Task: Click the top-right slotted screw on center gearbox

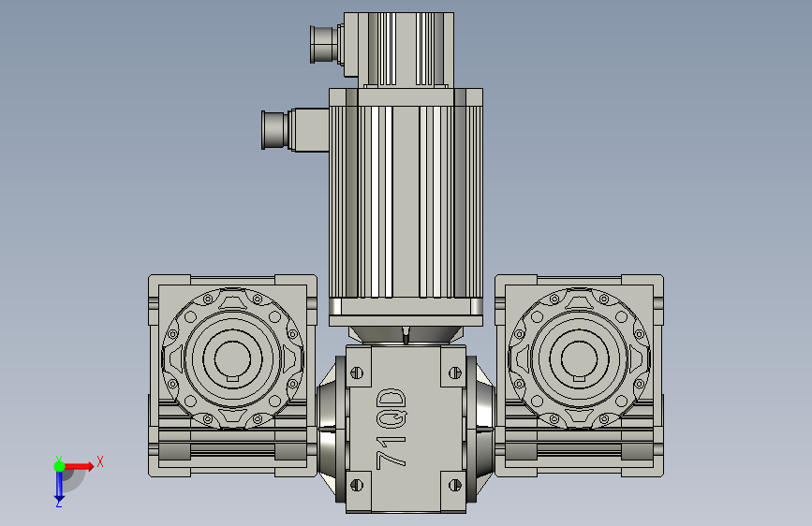Action: (454, 373)
